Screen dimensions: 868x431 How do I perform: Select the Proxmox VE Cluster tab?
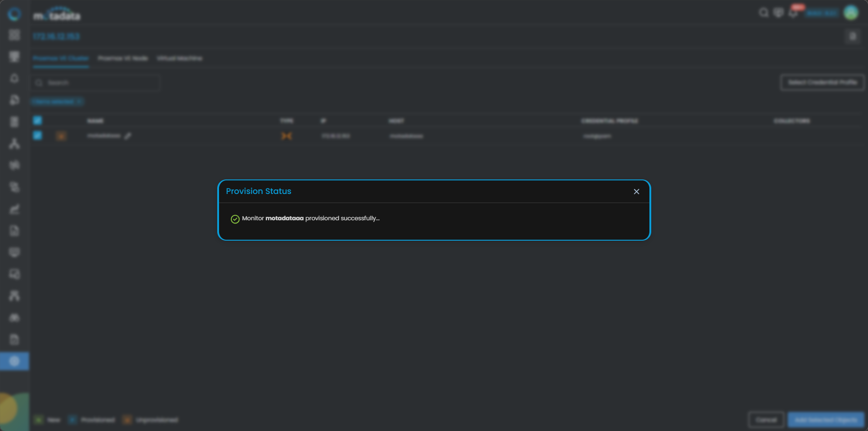(x=61, y=58)
